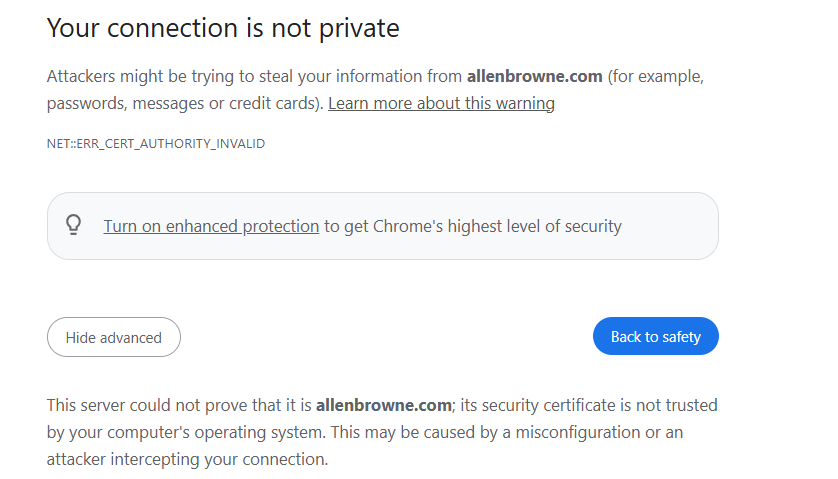Click the (for example, text after the domain
The width and height of the screenshot is (838, 479).
tap(656, 76)
